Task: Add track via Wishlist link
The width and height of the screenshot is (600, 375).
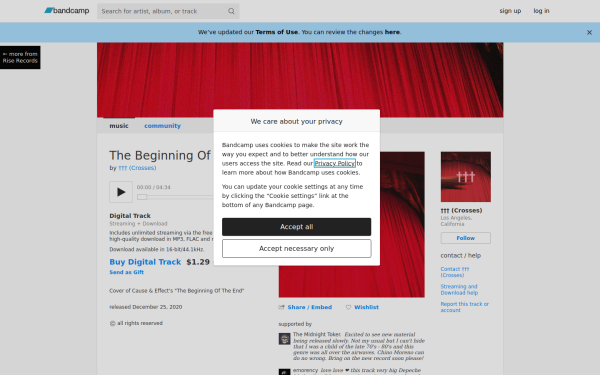Action: 366,307
